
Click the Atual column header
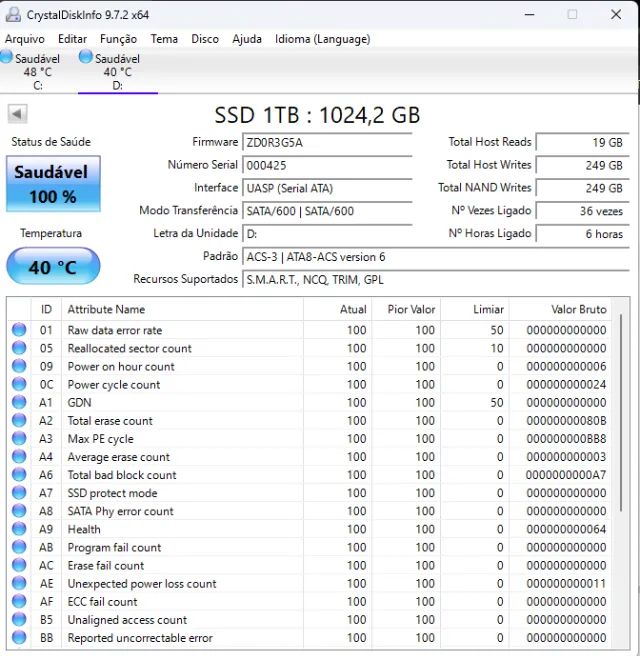click(x=338, y=309)
